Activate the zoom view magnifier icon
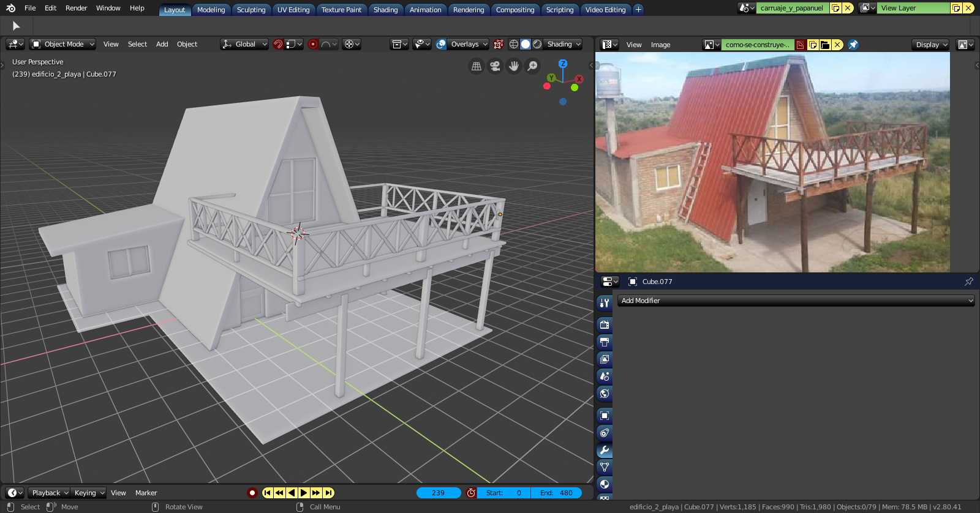 [x=533, y=66]
